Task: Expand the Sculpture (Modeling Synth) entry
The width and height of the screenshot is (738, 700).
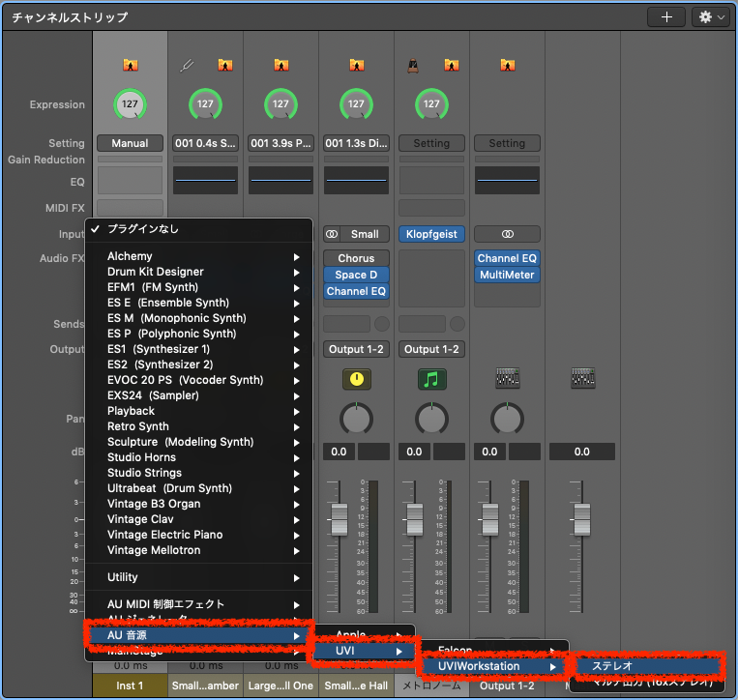Action: click(x=198, y=442)
